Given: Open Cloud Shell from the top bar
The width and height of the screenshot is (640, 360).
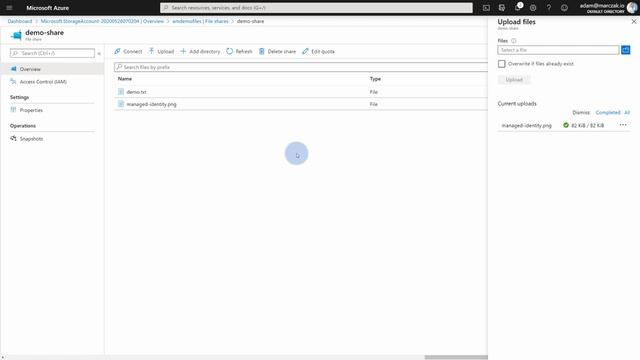Looking at the screenshot, I should point(486,8).
